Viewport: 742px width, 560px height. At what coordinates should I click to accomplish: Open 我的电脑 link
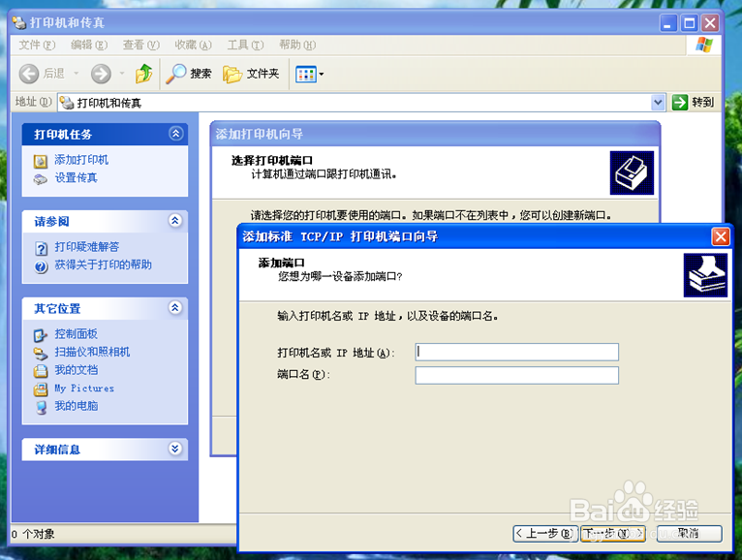click(x=76, y=406)
